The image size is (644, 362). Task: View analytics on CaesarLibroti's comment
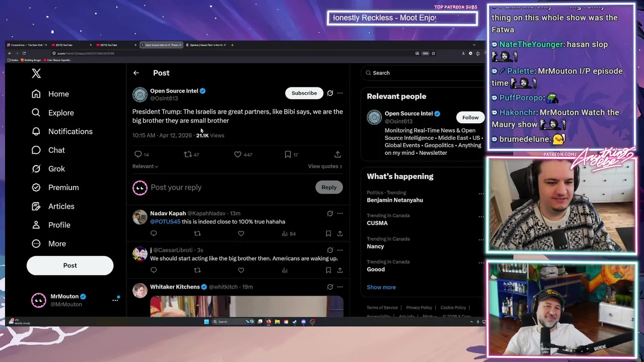[x=285, y=270]
